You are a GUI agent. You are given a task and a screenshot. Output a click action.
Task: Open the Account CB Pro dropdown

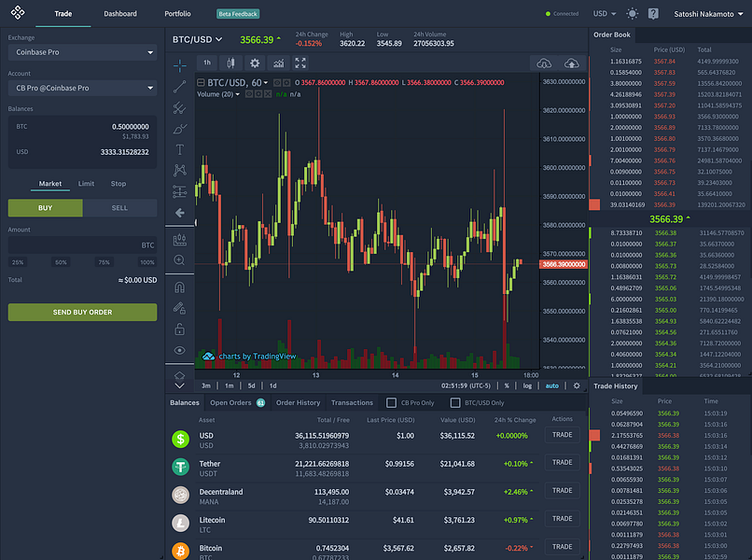tap(82, 88)
